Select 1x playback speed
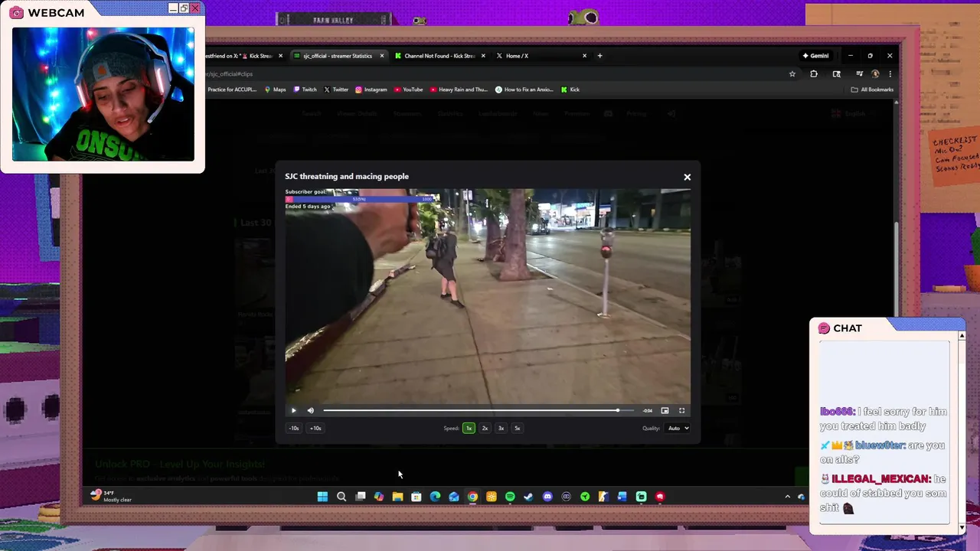The height and width of the screenshot is (551, 980). pyautogui.click(x=469, y=428)
